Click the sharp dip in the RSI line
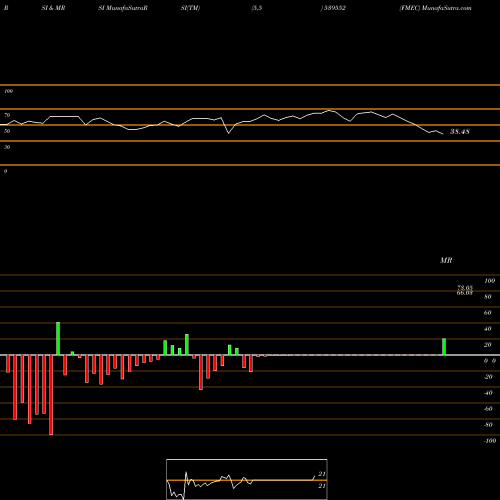500x500 pixels. pyautogui.click(x=229, y=133)
